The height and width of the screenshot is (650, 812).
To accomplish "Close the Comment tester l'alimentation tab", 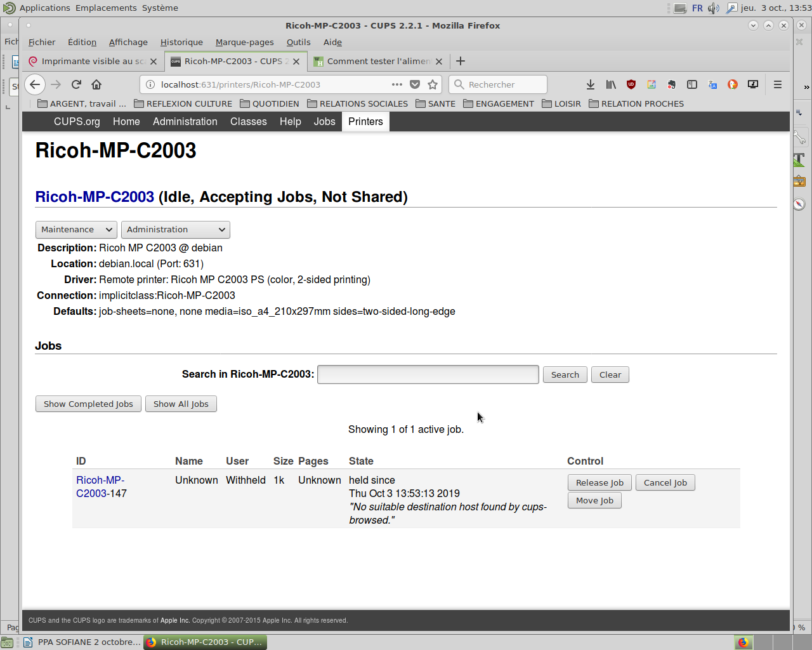I will (x=439, y=62).
